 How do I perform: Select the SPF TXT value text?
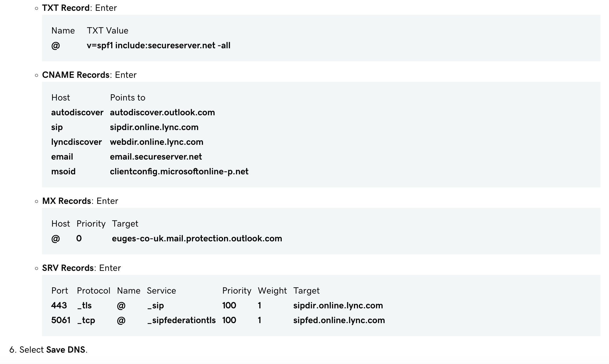(x=158, y=45)
